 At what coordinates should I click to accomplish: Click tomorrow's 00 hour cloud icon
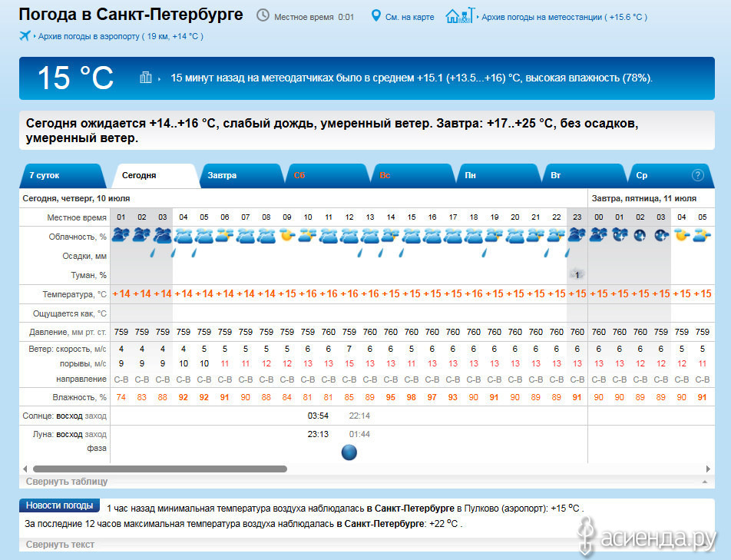point(599,236)
